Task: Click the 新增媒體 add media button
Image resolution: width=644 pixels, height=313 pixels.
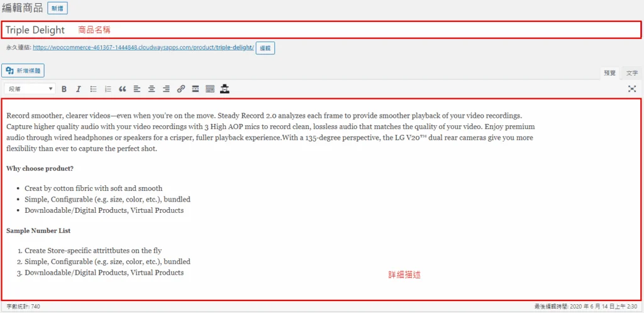Action: tap(23, 71)
